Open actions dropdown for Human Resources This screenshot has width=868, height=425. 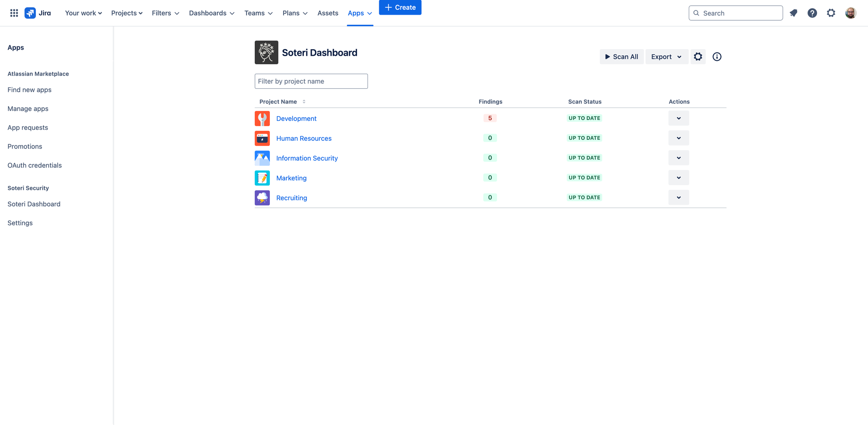click(x=679, y=138)
